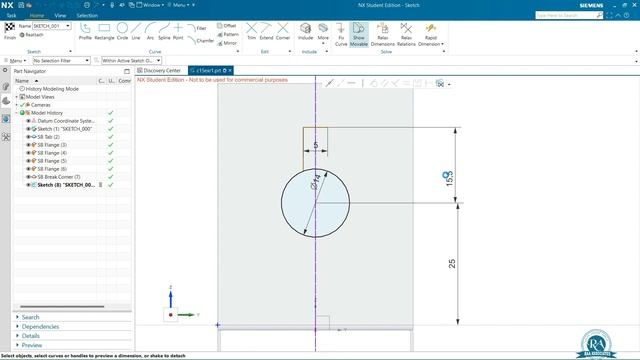Click the Offset curve command
Screen dimensions: 640x360
227,26
